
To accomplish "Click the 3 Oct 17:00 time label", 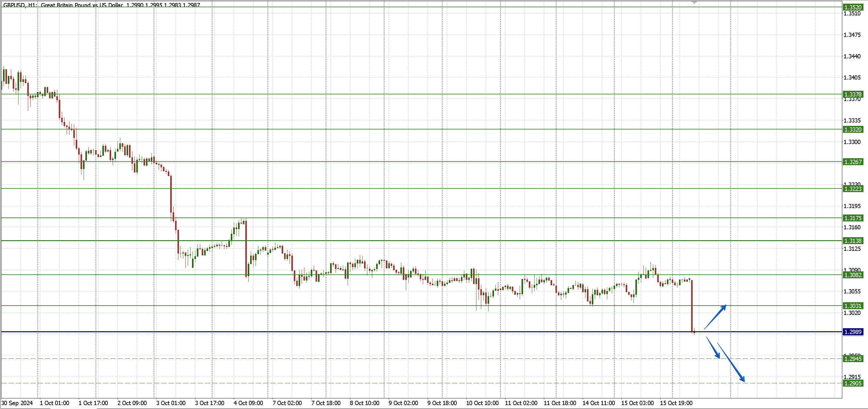I will 210,403.
